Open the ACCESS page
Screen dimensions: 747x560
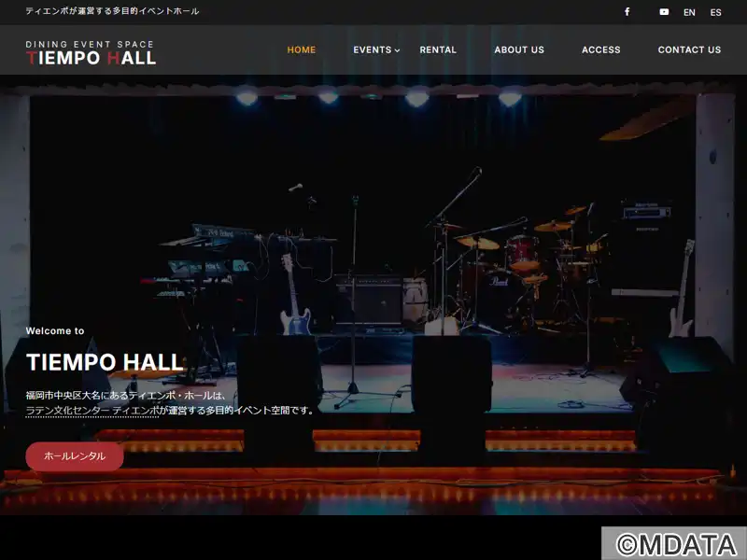[600, 49]
